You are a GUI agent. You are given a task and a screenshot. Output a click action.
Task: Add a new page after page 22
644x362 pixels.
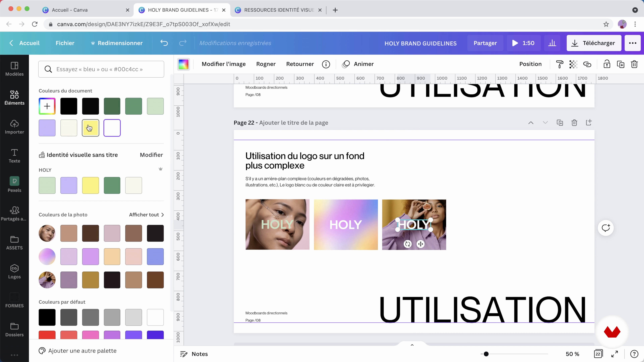point(589,122)
